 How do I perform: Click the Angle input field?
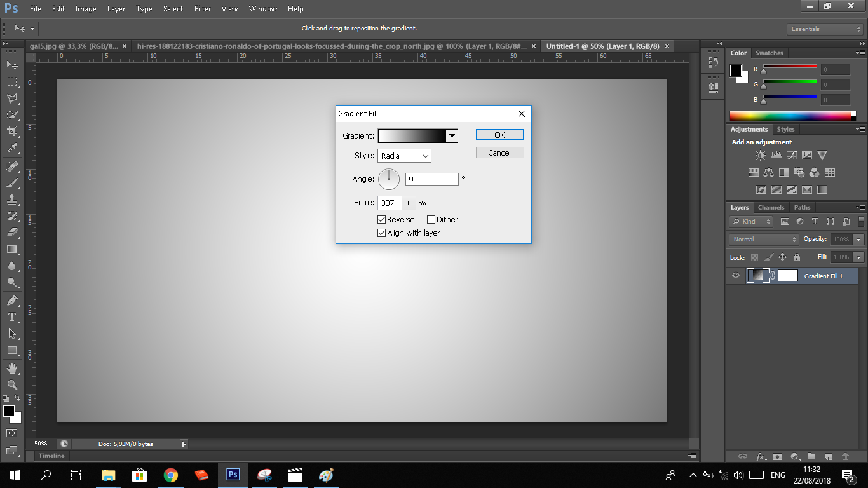point(431,179)
